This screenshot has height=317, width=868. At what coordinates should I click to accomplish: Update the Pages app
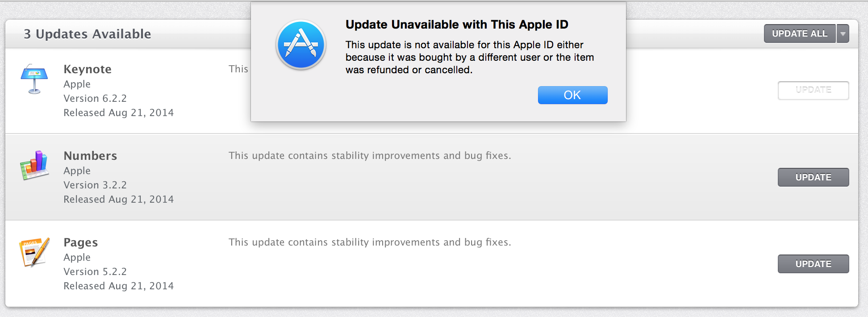click(813, 264)
